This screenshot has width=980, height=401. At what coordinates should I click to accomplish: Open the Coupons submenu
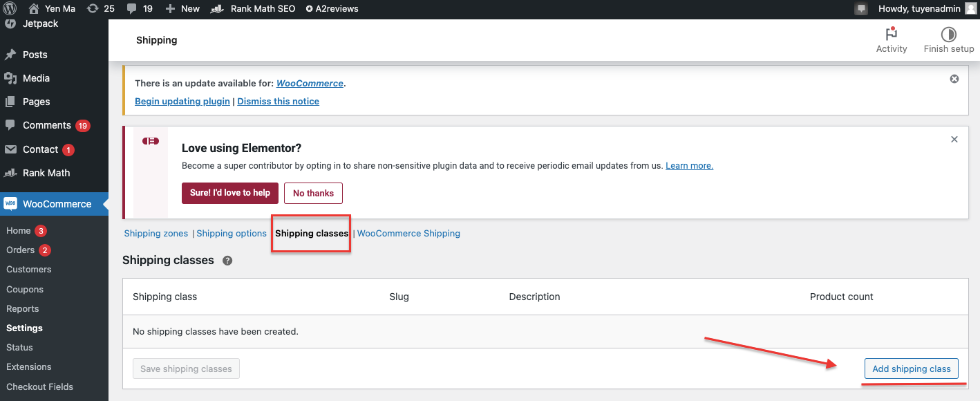pyautogui.click(x=25, y=289)
